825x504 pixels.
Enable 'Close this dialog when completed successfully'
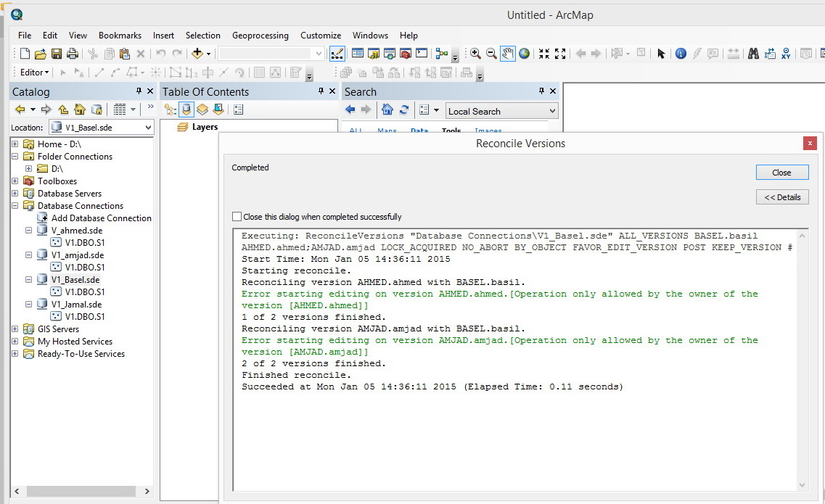click(x=237, y=217)
